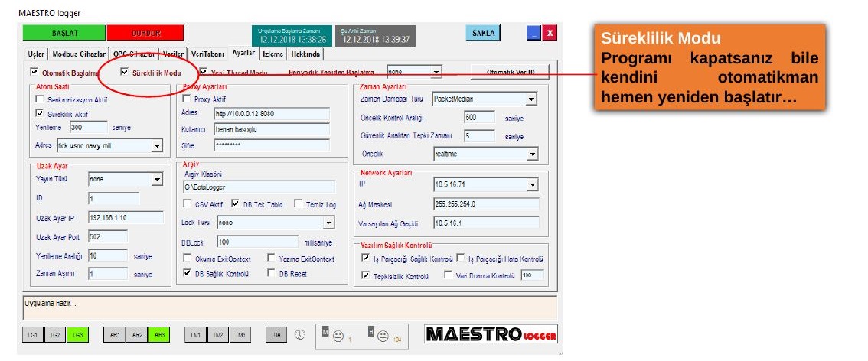Toggle Tepkisizlik Kontrolü checkbox
Viewport: 868px width, 361px height.
point(365,275)
